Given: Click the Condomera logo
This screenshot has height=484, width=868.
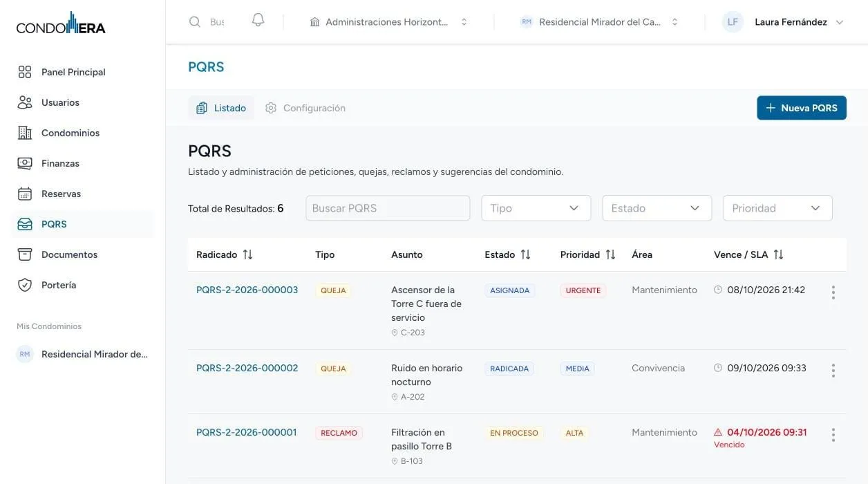Looking at the screenshot, I should (x=61, y=23).
